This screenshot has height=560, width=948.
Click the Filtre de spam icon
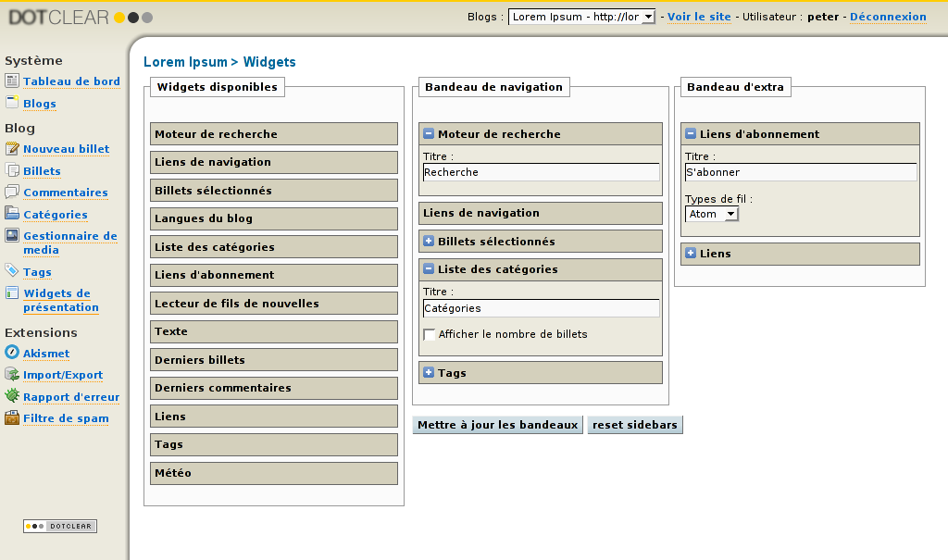pyautogui.click(x=11, y=418)
